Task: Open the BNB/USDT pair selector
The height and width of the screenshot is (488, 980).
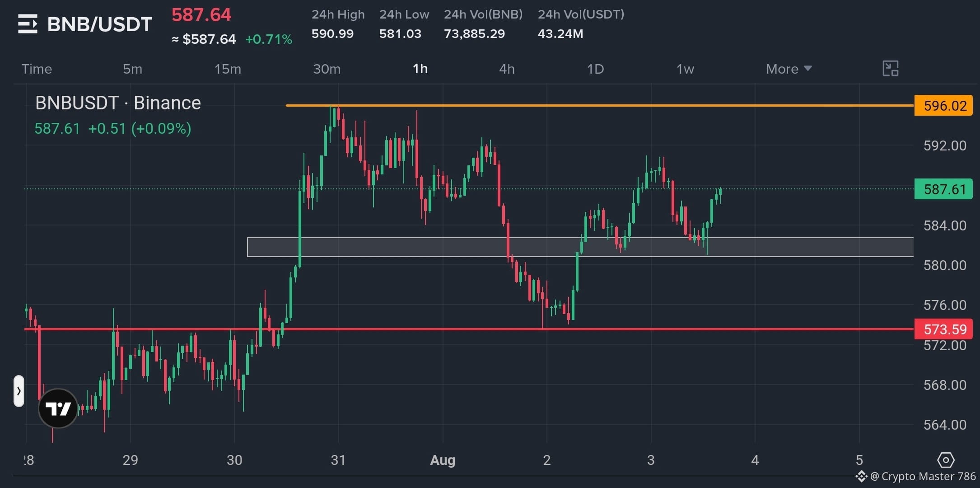Action: click(100, 24)
